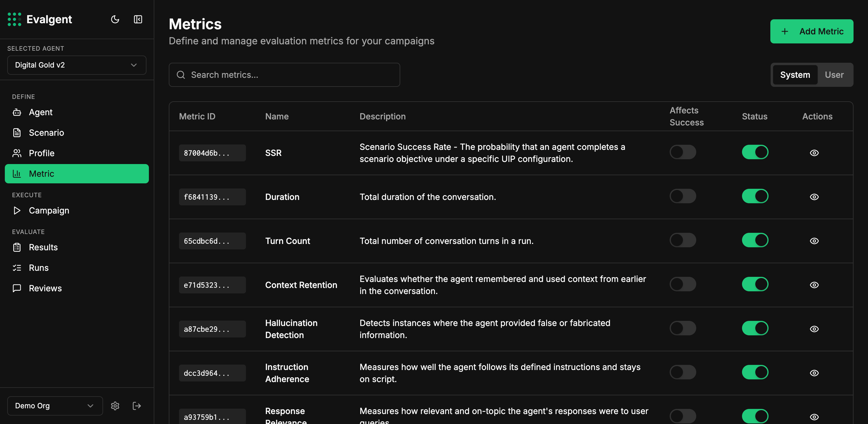Viewport: 868px width, 424px height.
Task: View Instruction Adherence eye icon
Action: point(814,373)
